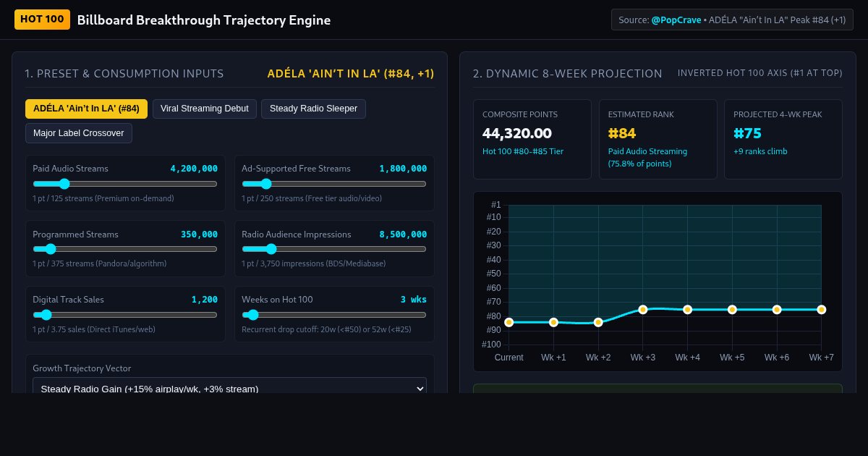
Task: Click the +9 ranks climb text
Action: (760, 151)
